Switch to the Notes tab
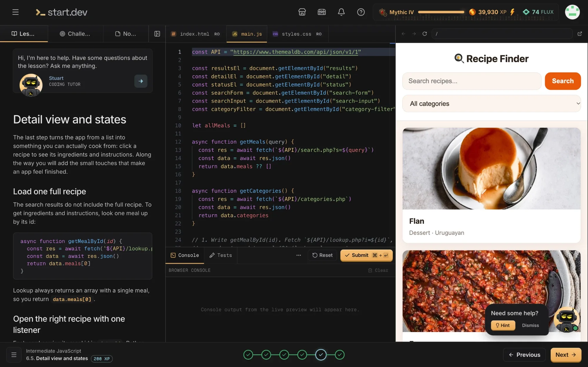 click(126, 34)
